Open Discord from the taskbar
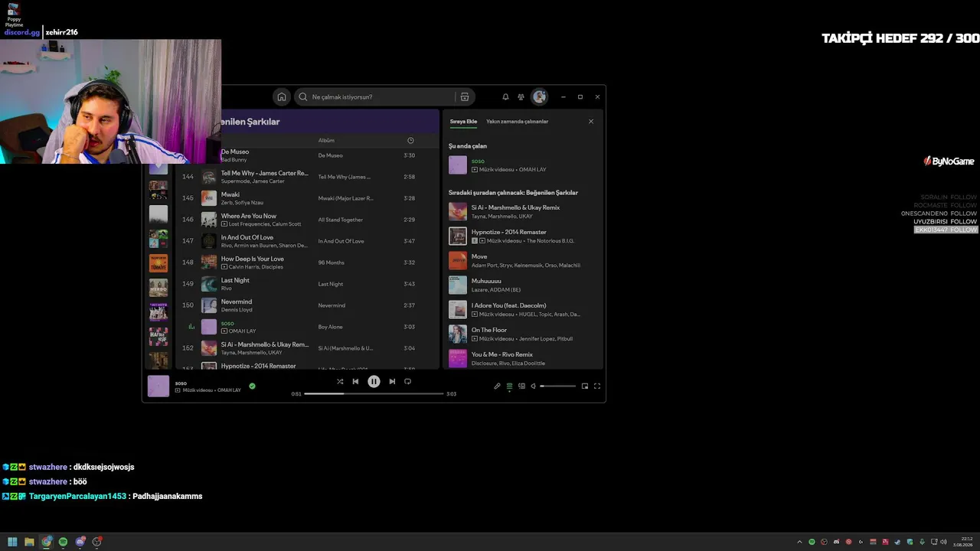The width and height of the screenshot is (980, 551). (80, 542)
